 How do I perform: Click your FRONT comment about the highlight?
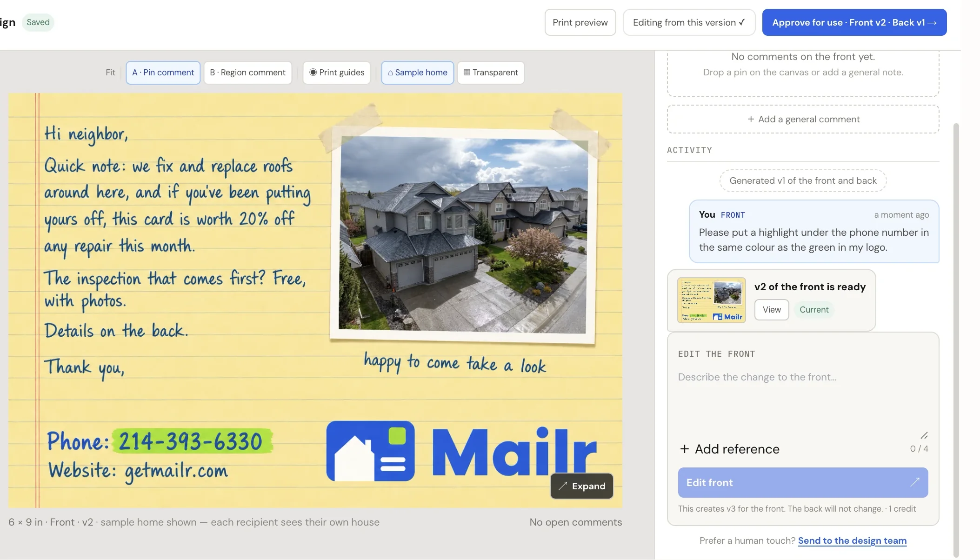[814, 232]
